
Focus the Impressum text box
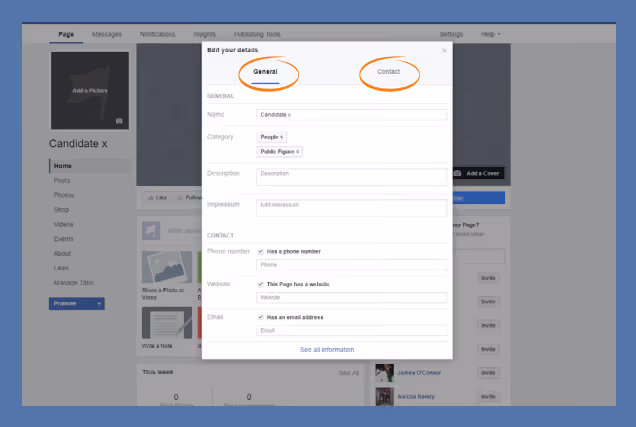point(351,208)
